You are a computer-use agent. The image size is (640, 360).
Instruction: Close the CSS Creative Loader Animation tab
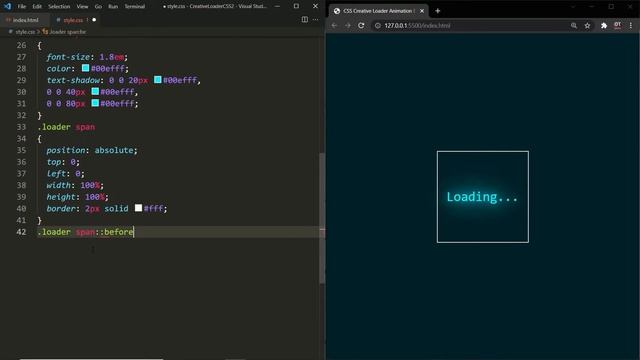point(422,11)
